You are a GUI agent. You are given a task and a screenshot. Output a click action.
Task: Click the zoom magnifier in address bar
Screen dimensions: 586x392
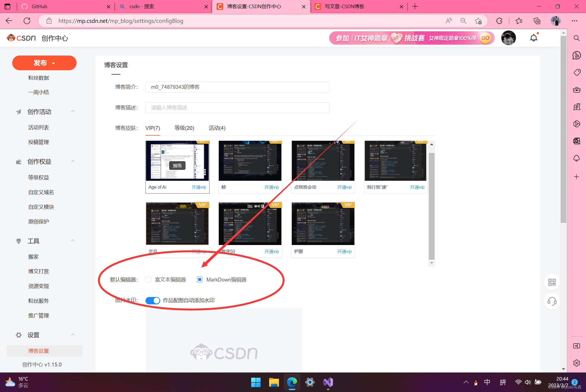tap(463, 21)
